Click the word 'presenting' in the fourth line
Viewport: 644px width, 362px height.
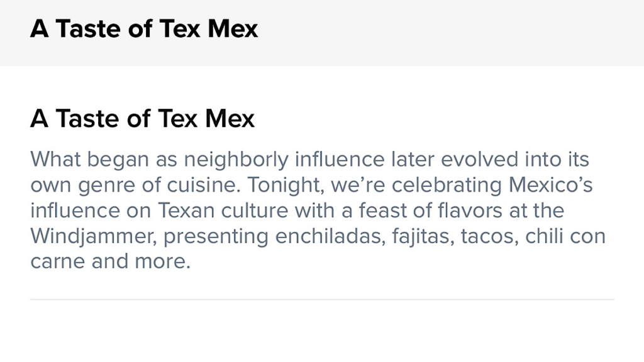(x=216, y=237)
